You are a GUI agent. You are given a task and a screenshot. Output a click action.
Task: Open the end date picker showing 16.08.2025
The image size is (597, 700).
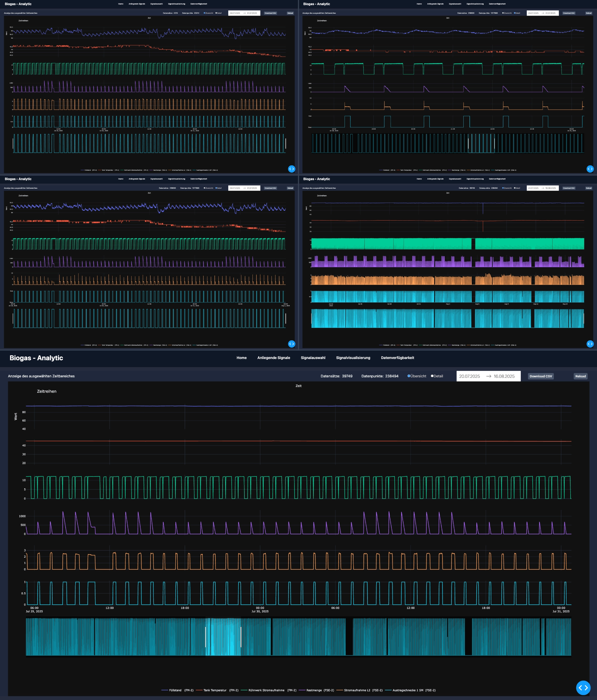(x=504, y=376)
